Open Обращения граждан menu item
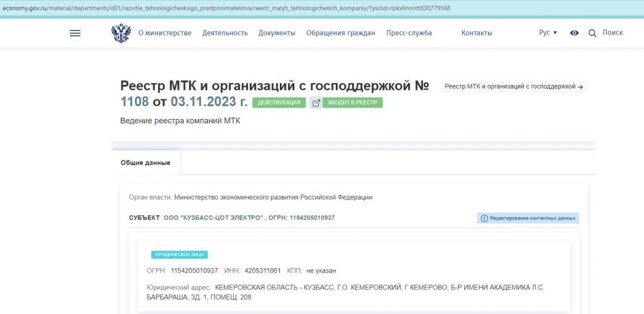The width and height of the screenshot is (644, 314). coord(340,33)
